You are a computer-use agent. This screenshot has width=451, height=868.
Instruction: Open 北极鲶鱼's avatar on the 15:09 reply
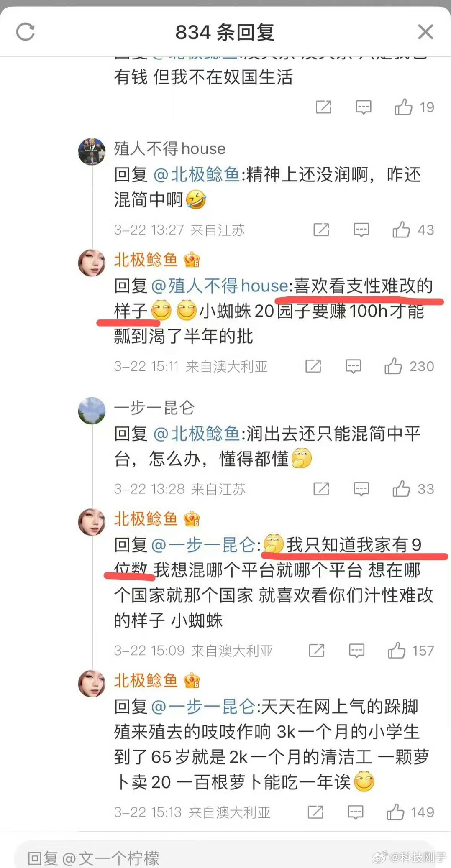coord(92,522)
